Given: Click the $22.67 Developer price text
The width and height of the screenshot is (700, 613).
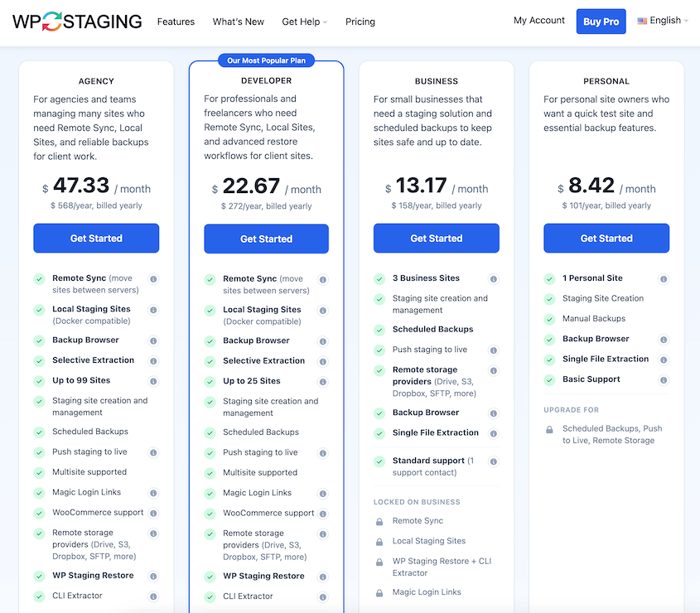Looking at the screenshot, I should click(267, 186).
